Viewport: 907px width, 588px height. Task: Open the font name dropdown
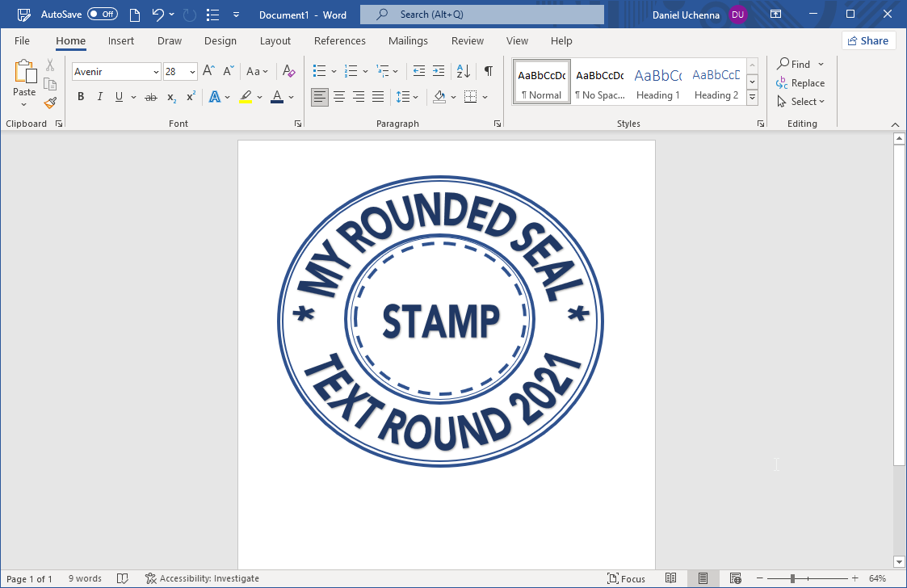point(156,71)
